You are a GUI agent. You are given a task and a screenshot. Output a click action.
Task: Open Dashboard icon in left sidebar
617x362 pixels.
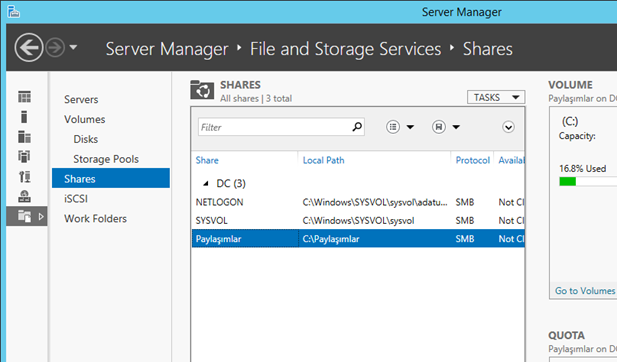pyautogui.click(x=24, y=97)
